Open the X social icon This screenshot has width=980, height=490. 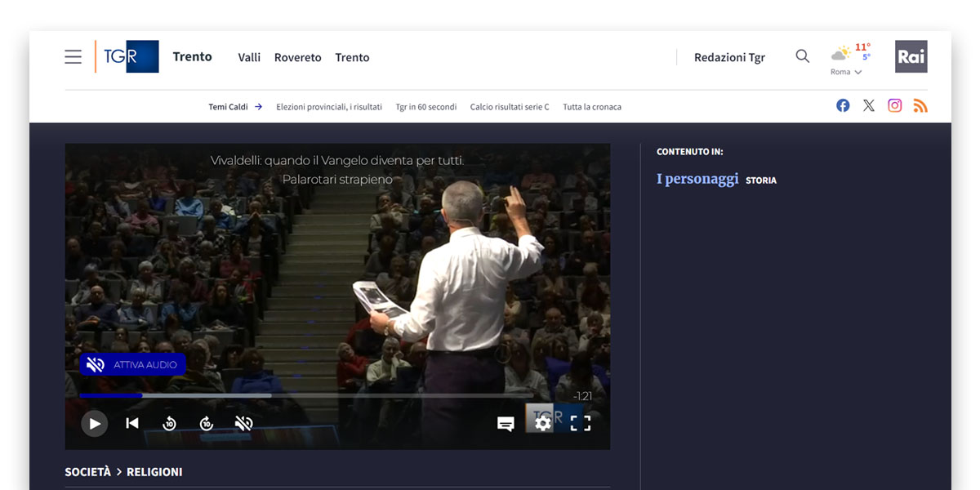coord(869,105)
